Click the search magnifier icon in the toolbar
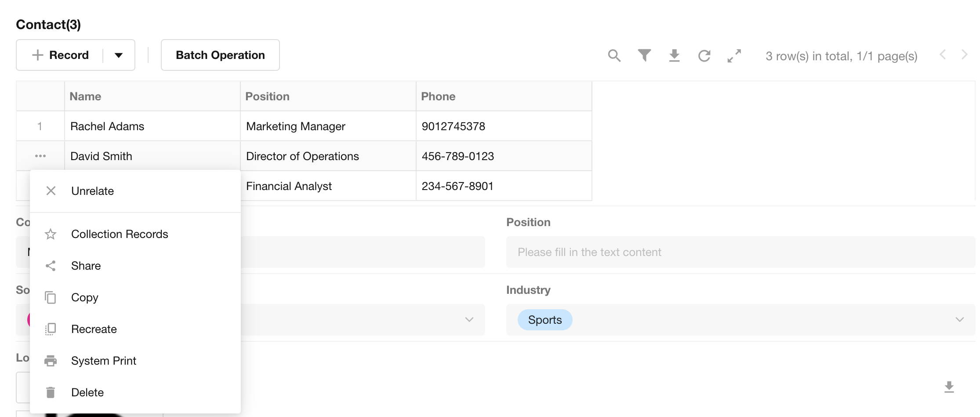Screen dimensions: 980x417 click(x=614, y=56)
